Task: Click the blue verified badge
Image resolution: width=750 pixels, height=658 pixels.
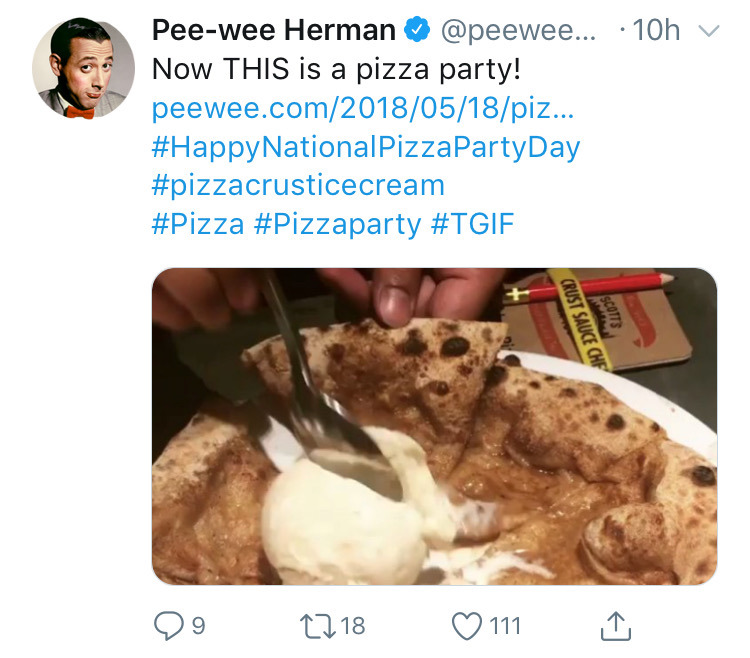Action: pos(416,32)
